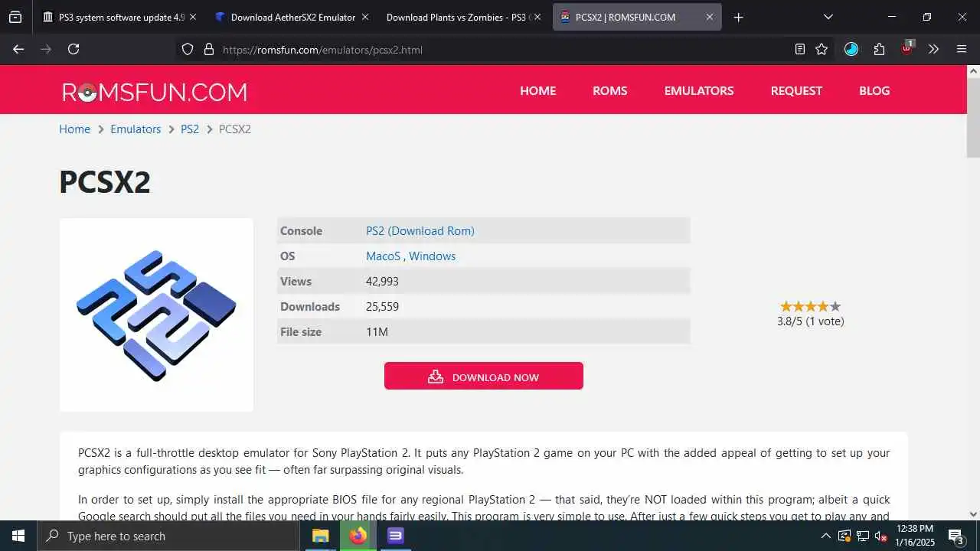Open the blue circular extension icon in the toolbar
This screenshot has height=551, width=980.
851,49
